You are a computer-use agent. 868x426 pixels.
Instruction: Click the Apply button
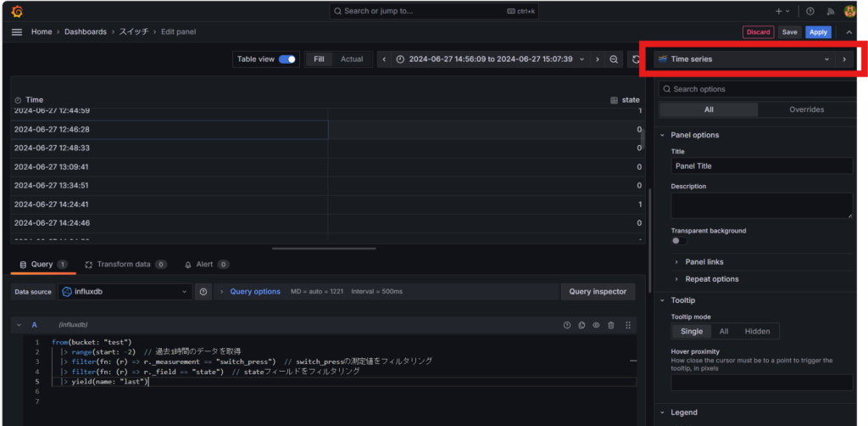818,32
